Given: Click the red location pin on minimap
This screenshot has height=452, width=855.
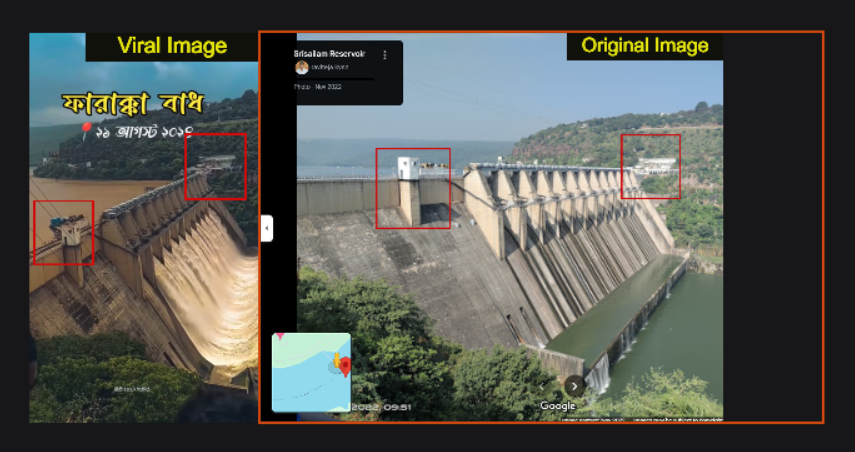Looking at the screenshot, I should pyautogui.click(x=345, y=366).
